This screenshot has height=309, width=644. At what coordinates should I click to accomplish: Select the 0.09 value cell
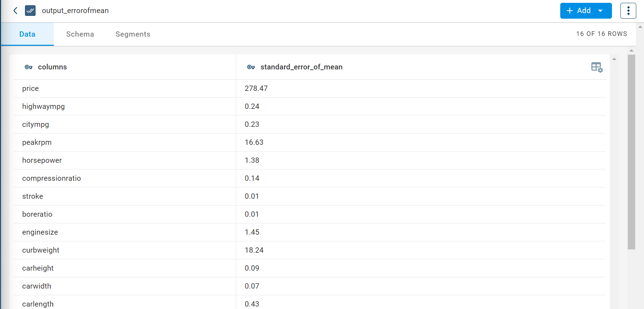(x=421, y=268)
